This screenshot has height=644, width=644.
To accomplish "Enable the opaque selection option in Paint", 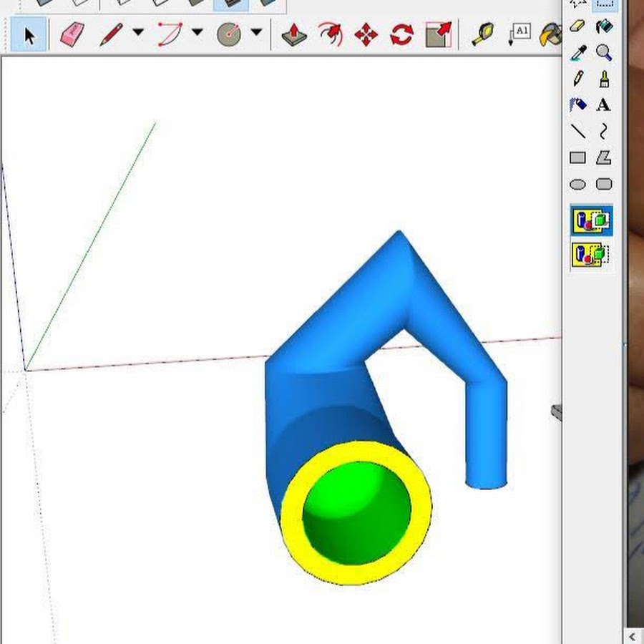I will click(x=591, y=221).
